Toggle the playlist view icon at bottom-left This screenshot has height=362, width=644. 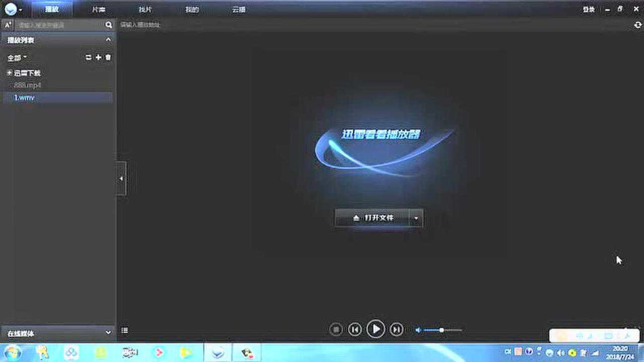[125, 330]
